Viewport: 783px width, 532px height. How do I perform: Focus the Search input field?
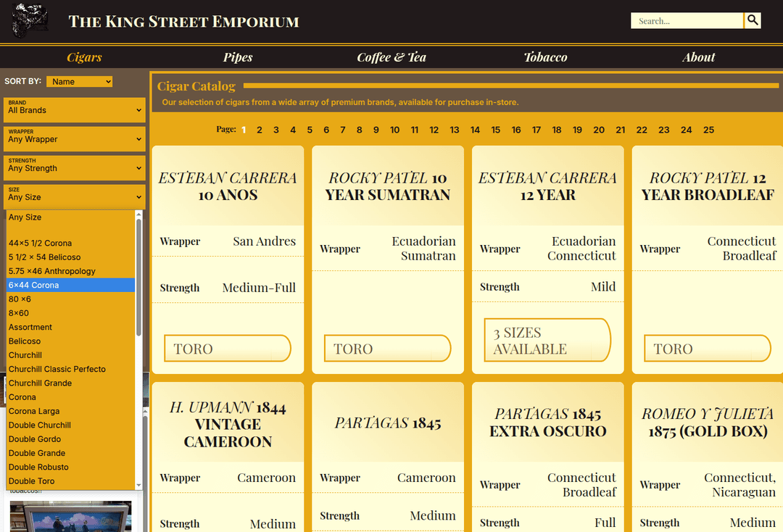[687, 20]
